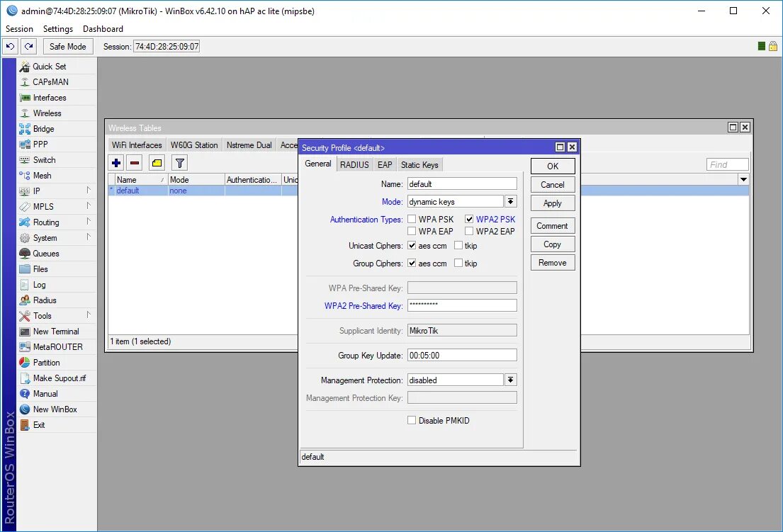Open column selector dropdown in Wireless Tables
The image size is (783, 532).
pos(743,180)
